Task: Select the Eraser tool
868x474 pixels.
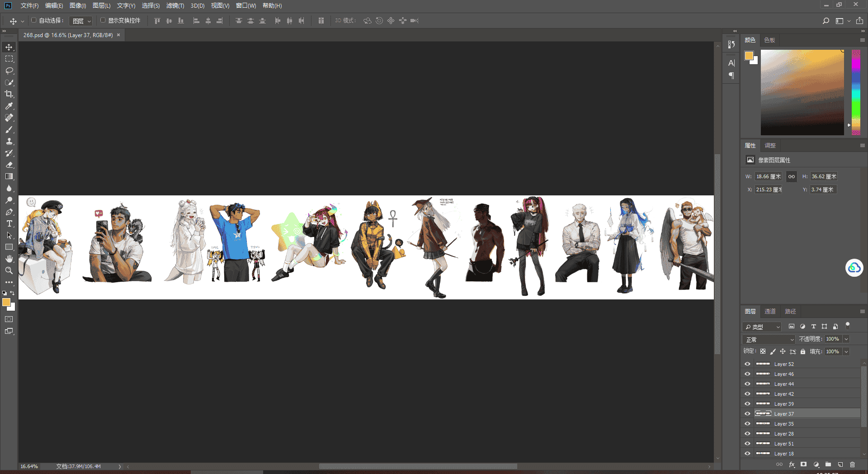Action: tap(9, 165)
